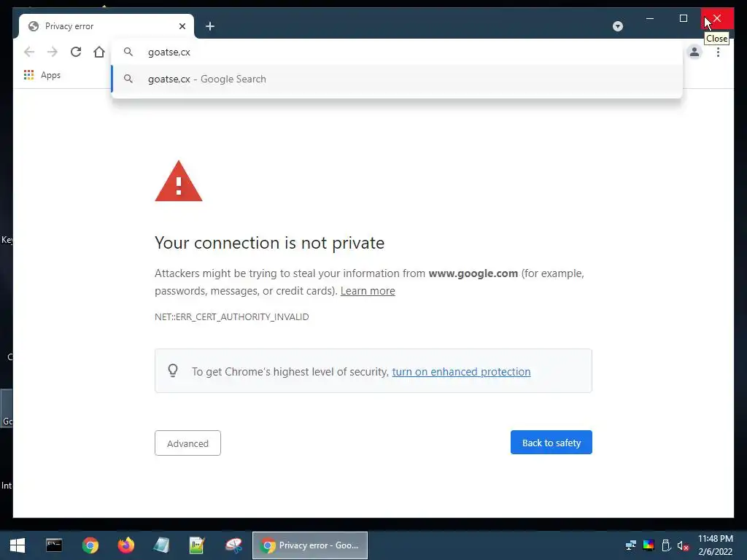The height and width of the screenshot is (560, 747).
Task: Switch to Privacy error Chrome taskbar item
Action: point(309,545)
